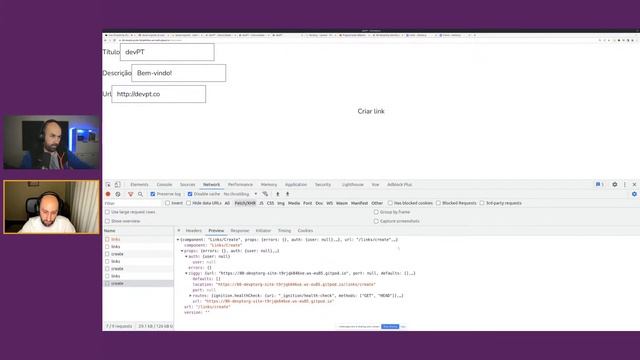This screenshot has width=640, height=360.
Task: Export HAR file with download arrow
Action: coord(287,194)
